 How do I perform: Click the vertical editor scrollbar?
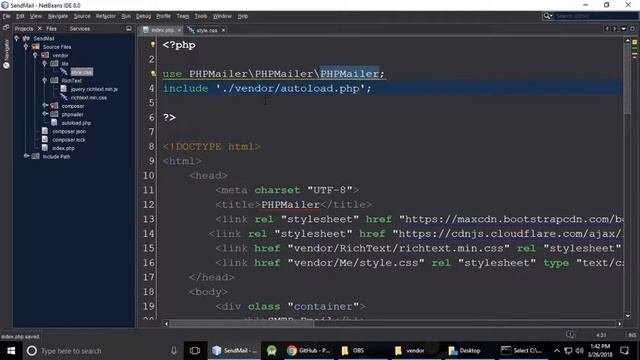627,79
